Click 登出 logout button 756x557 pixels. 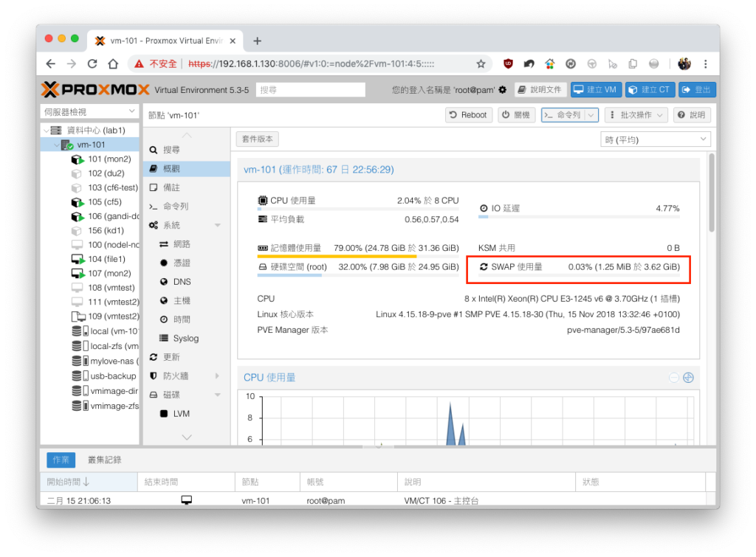coord(697,89)
